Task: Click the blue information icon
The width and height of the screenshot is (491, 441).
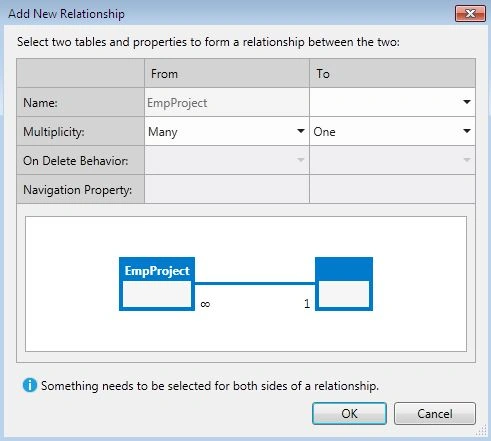Action: 30,385
